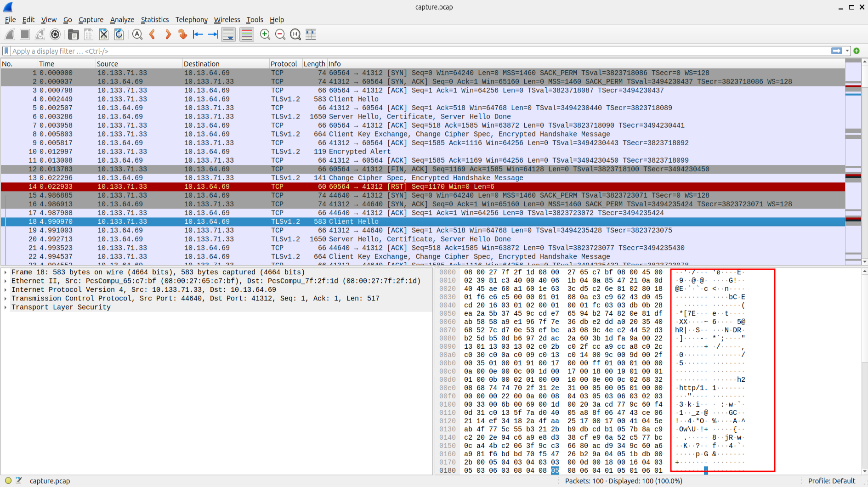Viewport: 868px width, 487px height.
Task: Start capturing packets with shark fin icon
Action: click(10, 34)
